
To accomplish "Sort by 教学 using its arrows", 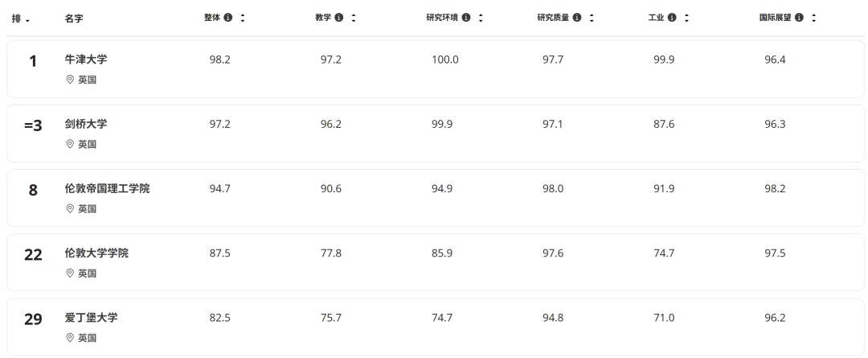I will coord(354,18).
